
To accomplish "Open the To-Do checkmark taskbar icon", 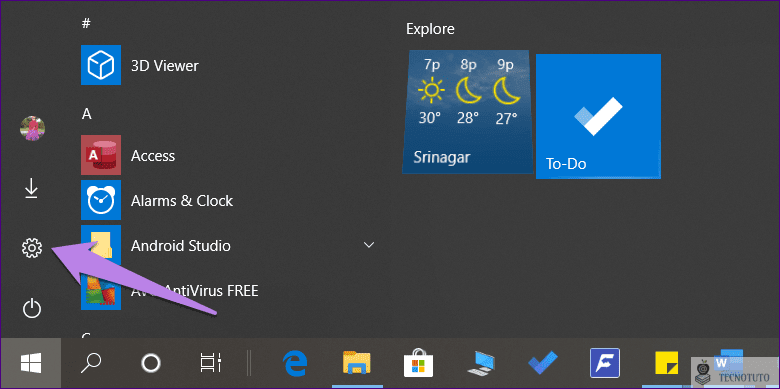I will click(x=542, y=363).
